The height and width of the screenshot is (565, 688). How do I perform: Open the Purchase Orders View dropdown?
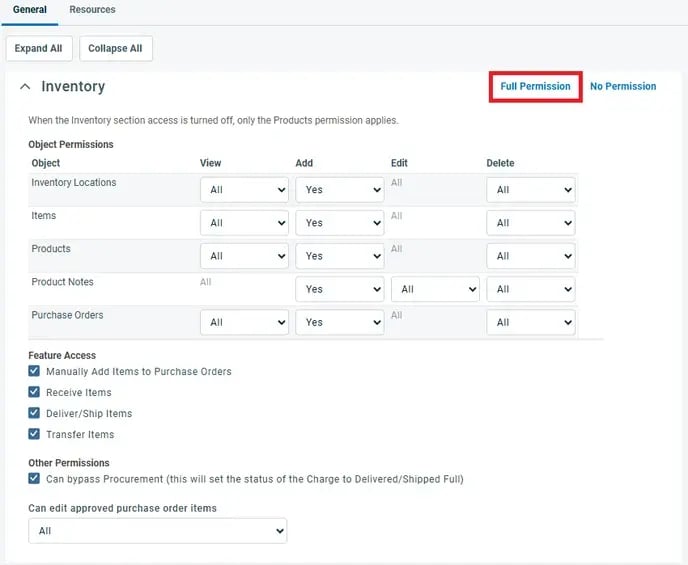pos(244,322)
